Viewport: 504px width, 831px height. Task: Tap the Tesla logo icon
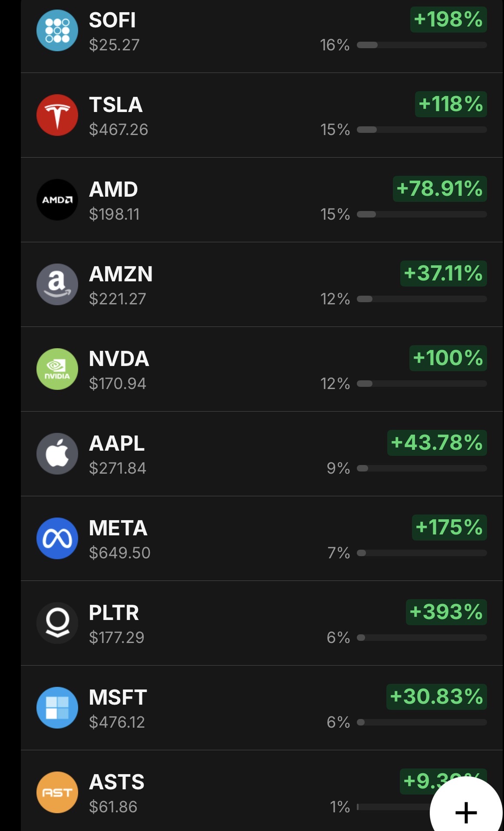57,115
